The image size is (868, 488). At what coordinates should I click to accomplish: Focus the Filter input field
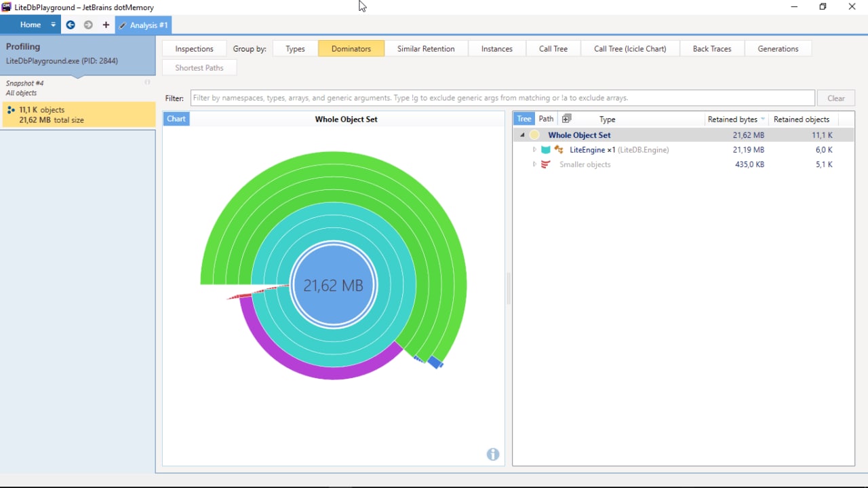point(502,98)
